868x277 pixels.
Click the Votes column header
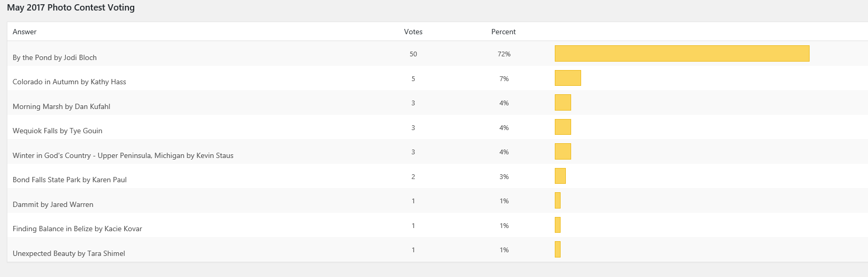[413, 32]
